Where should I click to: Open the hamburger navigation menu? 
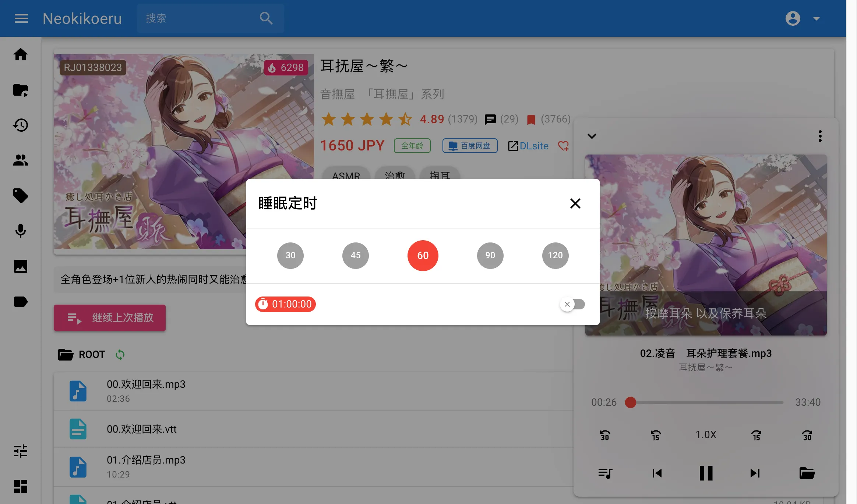(21, 18)
